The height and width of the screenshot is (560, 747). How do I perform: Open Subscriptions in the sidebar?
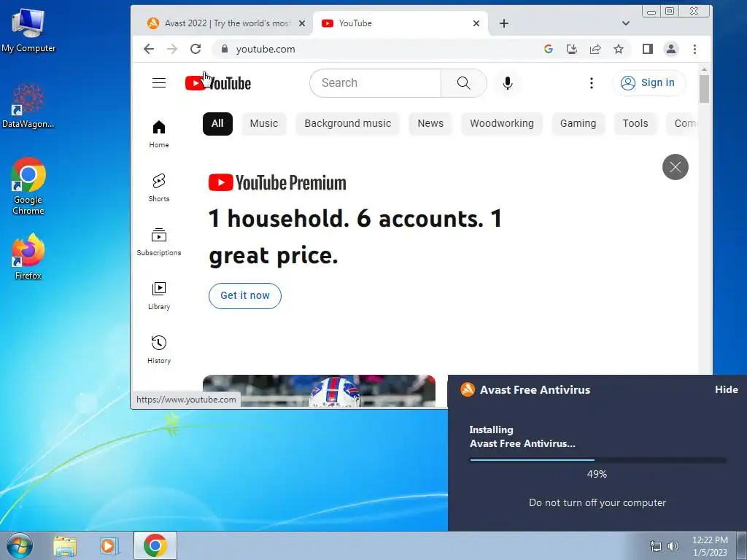(158, 242)
